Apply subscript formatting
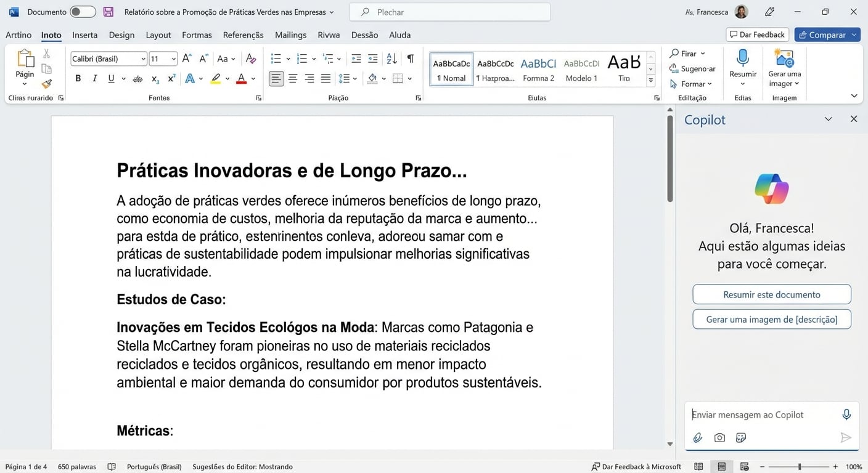 coord(154,78)
